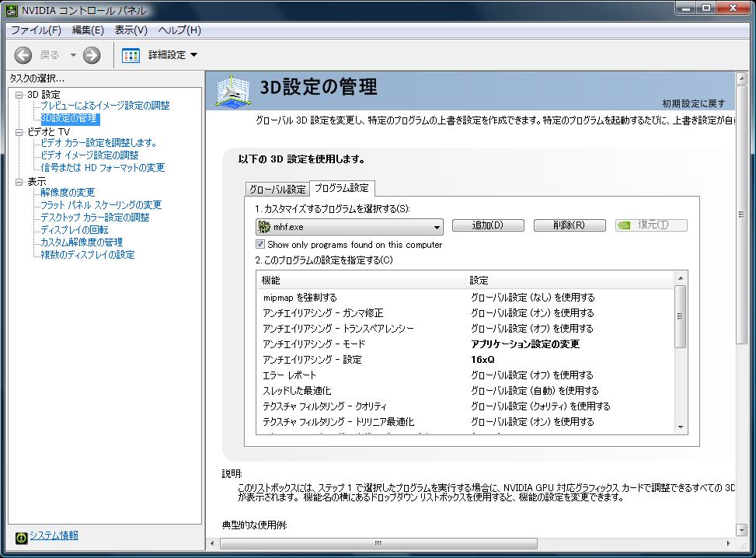Image resolution: width=756 pixels, height=558 pixels.
Task: Click the システム情報 info icon
Action: coord(21,538)
